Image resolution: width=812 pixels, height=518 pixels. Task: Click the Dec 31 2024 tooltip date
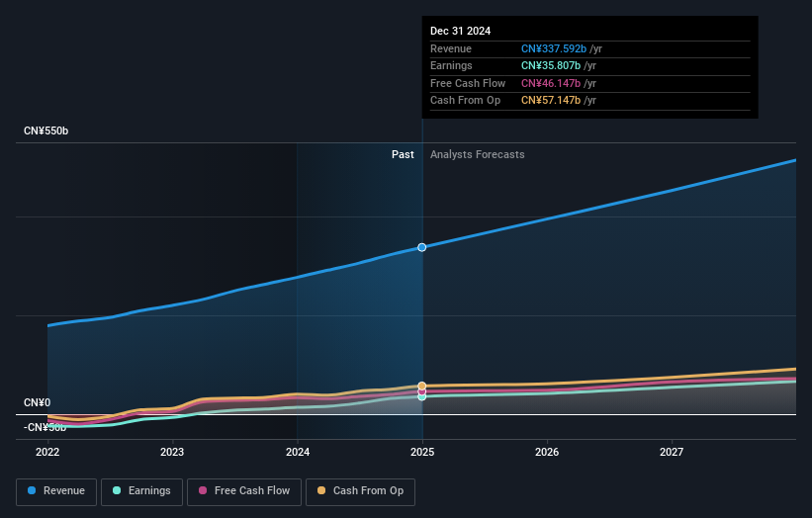click(460, 31)
